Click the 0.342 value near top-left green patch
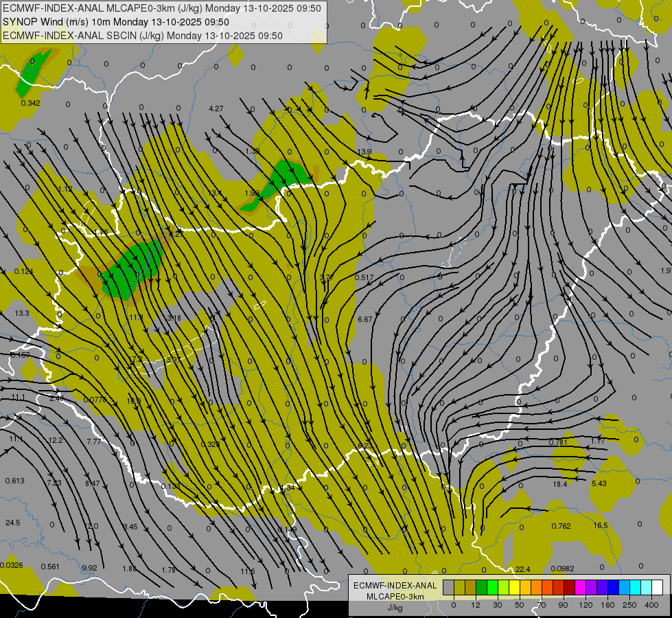 [x=30, y=103]
